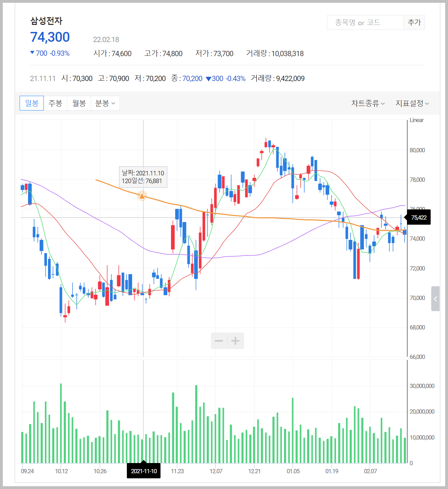Click the 거래량 10,038,318 volume value
The image size is (448, 489).
(x=275, y=53)
